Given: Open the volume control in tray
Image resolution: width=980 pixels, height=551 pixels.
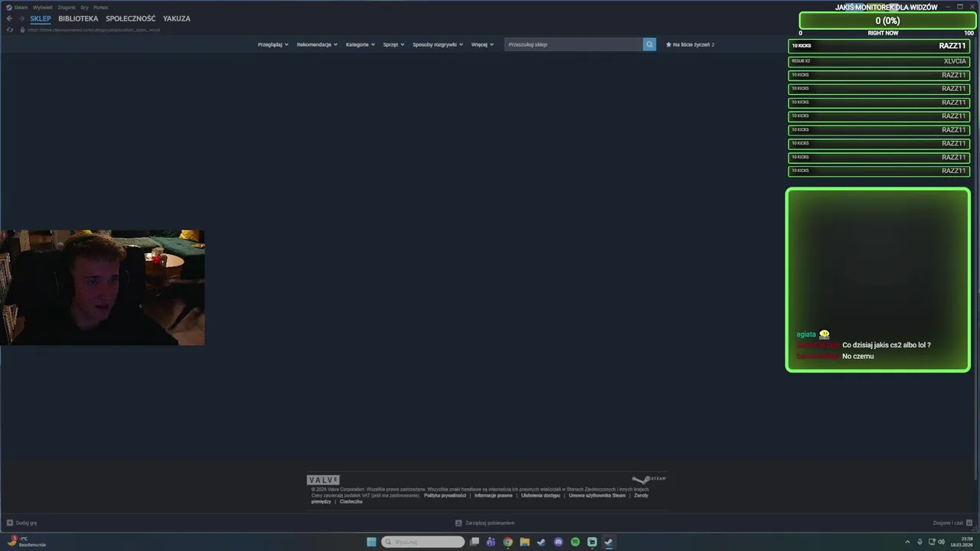Looking at the screenshot, I should click(x=941, y=542).
